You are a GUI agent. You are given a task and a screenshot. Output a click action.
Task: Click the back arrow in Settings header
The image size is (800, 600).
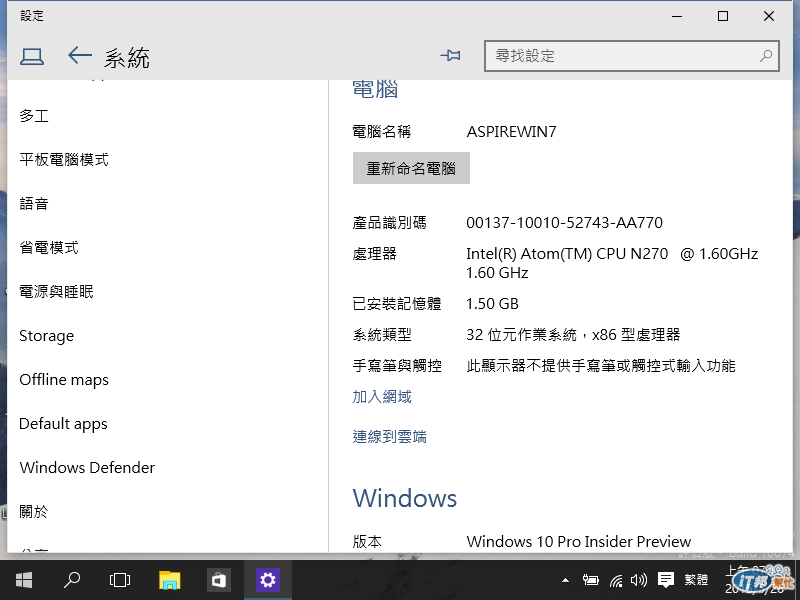click(x=80, y=55)
